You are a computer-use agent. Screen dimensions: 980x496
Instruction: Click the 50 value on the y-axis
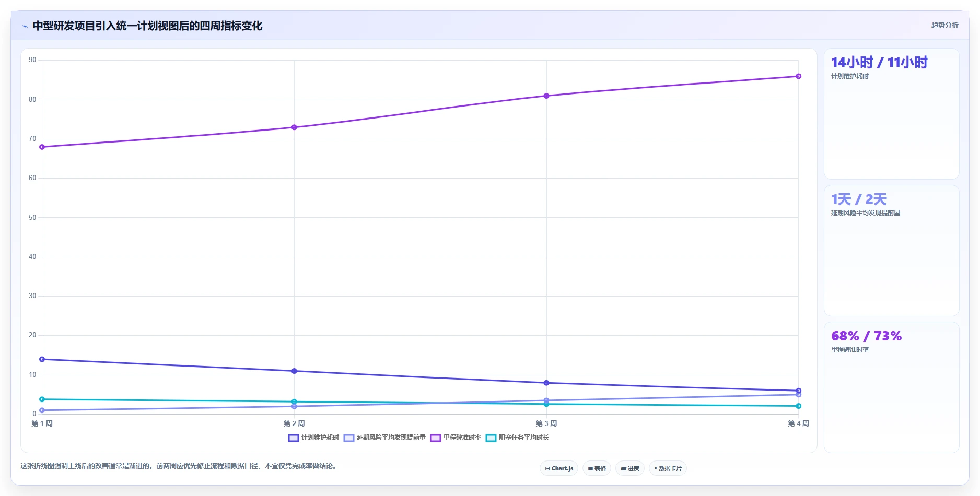(x=32, y=217)
